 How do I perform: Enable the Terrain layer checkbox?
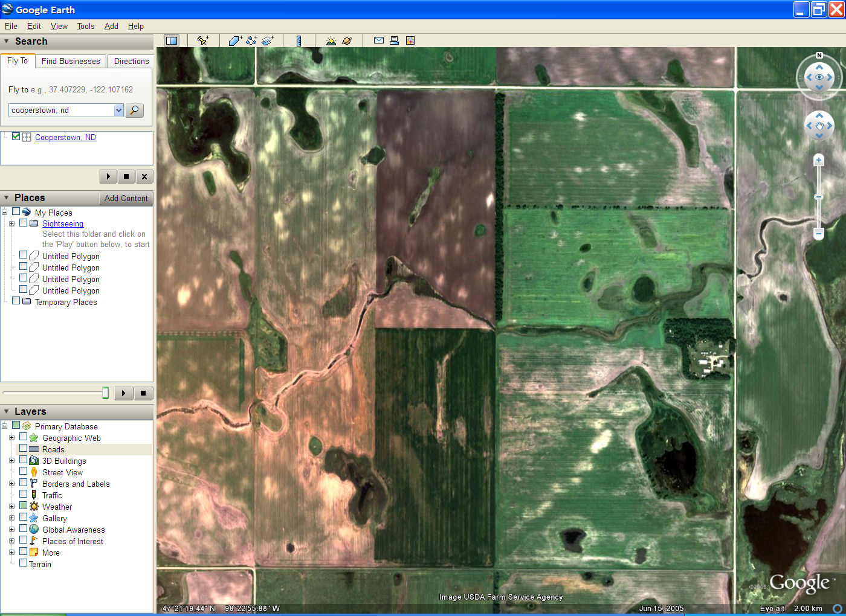[23, 563]
